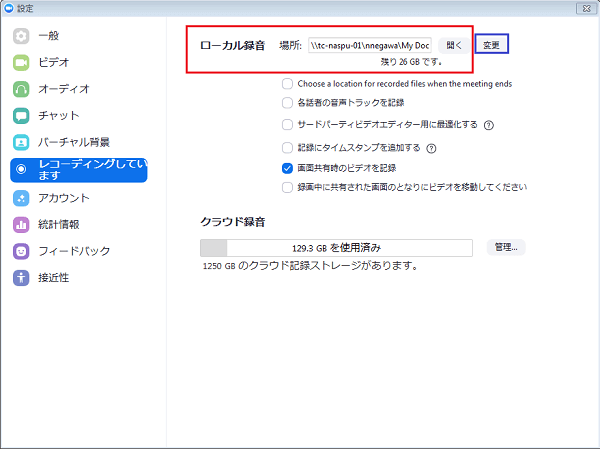Click the 残り 26 GB です text
This screenshot has width=600, height=449.
coord(411,62)
